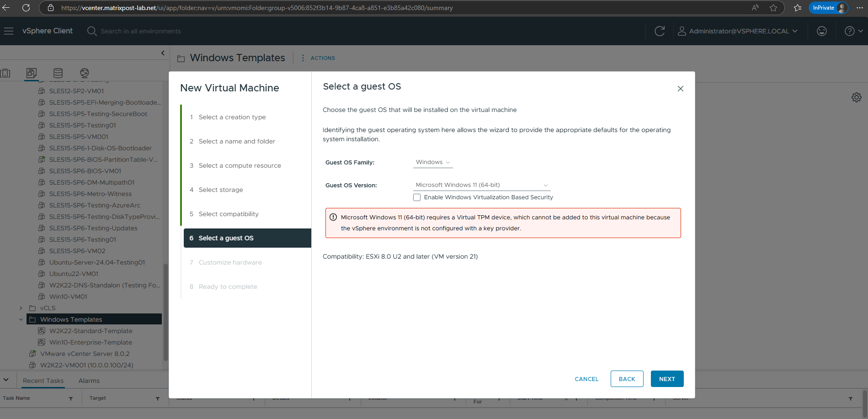This screenshot has height=419, width=868.
Task: Open the vSphere Client hamburger menu
Action: (x=9, y=31)
